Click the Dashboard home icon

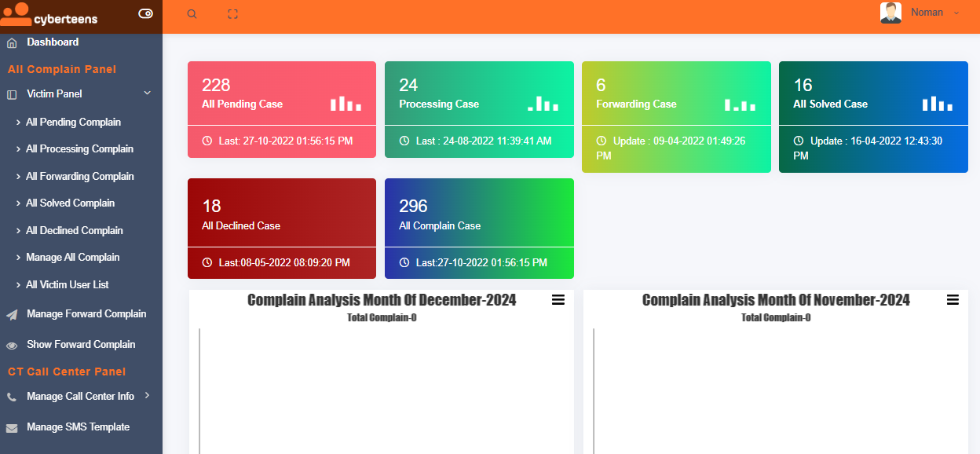click(12, 42)
